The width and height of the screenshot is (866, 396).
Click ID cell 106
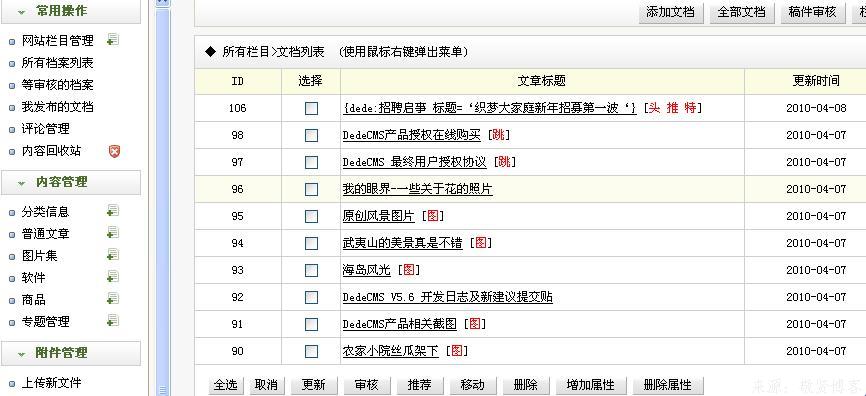click(x=237, y=108)
